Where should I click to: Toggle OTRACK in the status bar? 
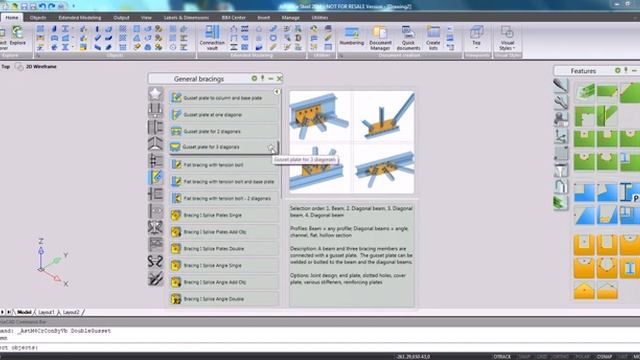[x=502, y=357]
